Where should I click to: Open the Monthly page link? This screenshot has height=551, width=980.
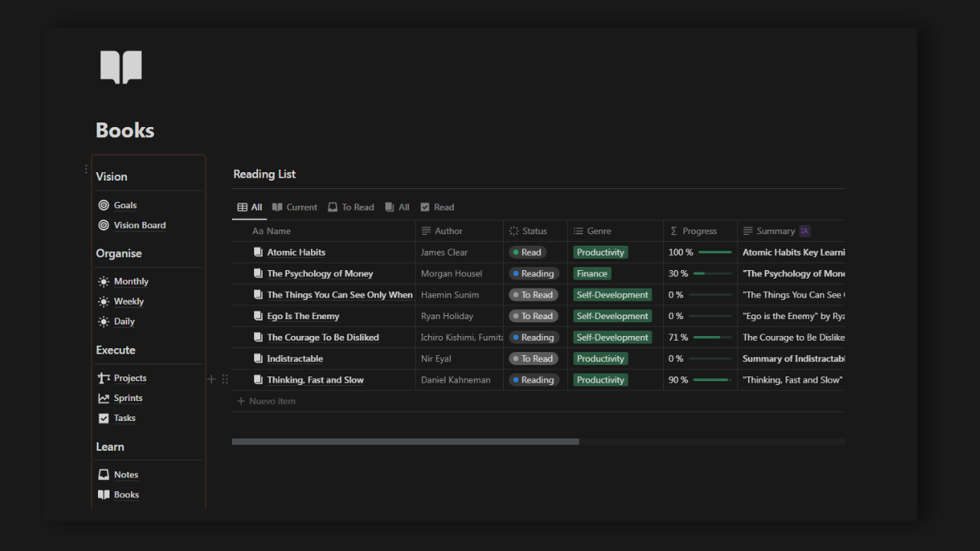[132, 282]
